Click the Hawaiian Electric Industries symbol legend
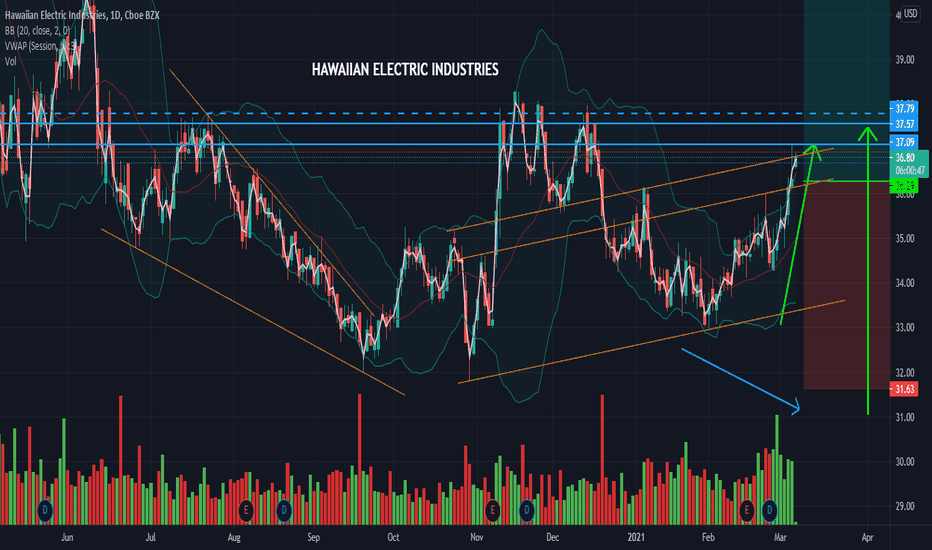Viewport: 932px width, 550px height. tap(82, 15)
